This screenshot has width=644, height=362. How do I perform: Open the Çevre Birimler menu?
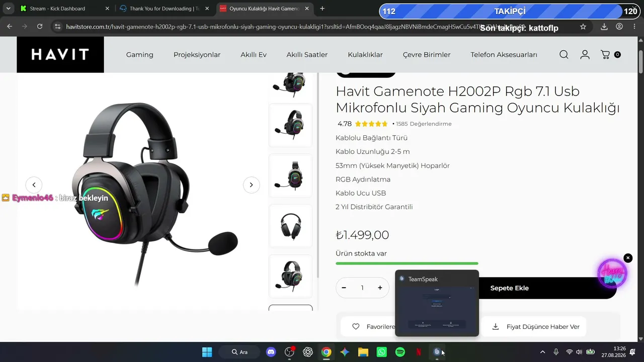pyautogui.click(x=427, y=55)
